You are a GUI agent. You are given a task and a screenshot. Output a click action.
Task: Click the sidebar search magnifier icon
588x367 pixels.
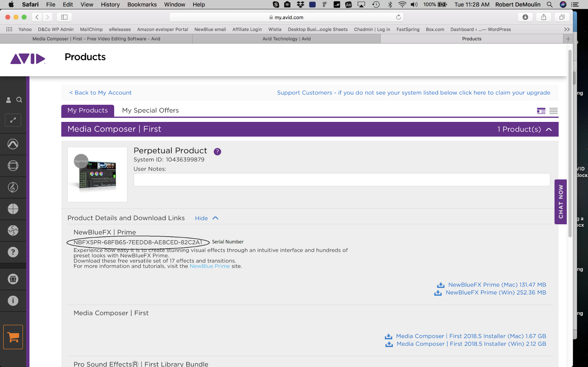[x=19, y=100]
